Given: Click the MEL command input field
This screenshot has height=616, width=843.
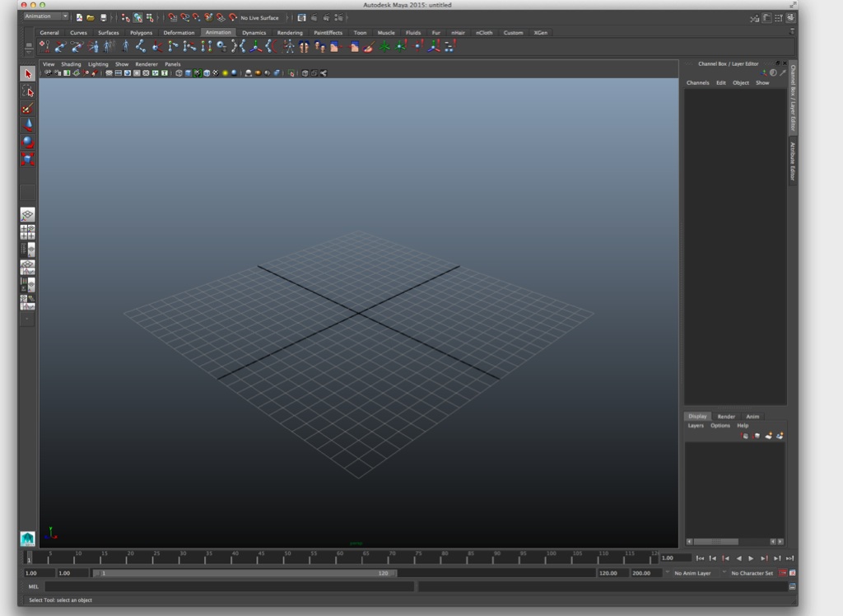Looking at the screenshot, I should pyautogui.click(x=229, y=586).
